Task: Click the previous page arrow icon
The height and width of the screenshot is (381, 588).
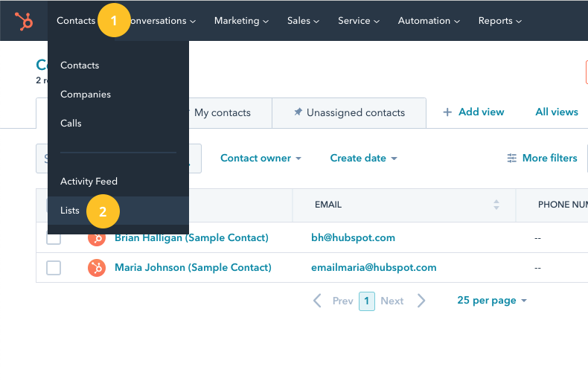Action: pos(318,301)
